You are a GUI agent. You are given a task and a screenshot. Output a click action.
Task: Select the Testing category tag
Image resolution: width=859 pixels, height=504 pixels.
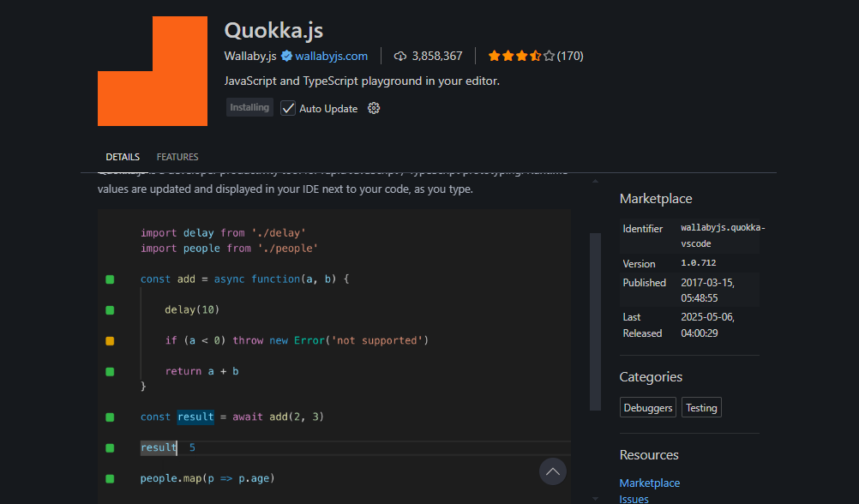coord(701,408)
